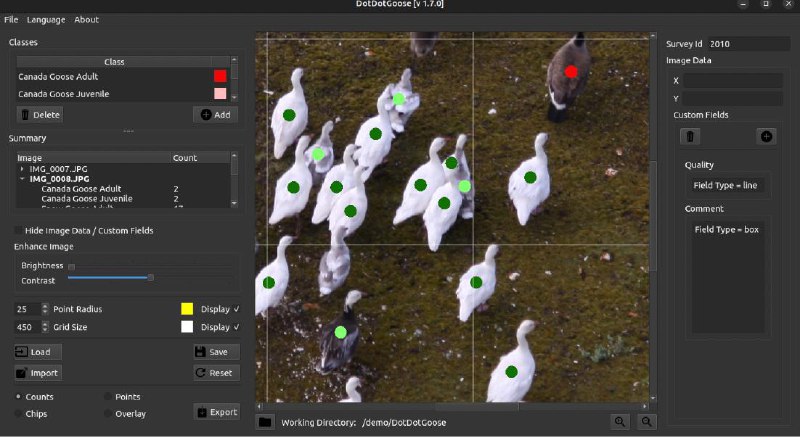Click the Import button
This screenshot has width=800, height=438.
(38, 373)
